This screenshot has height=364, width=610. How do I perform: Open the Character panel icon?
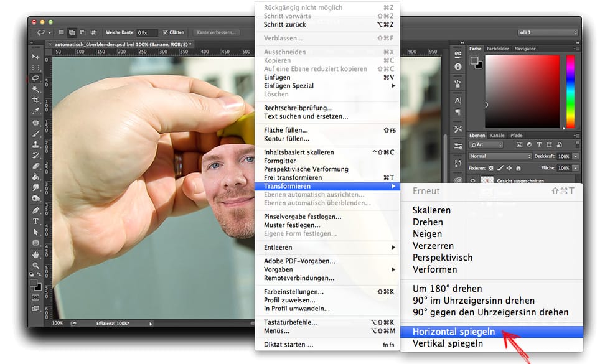(458, 100)
